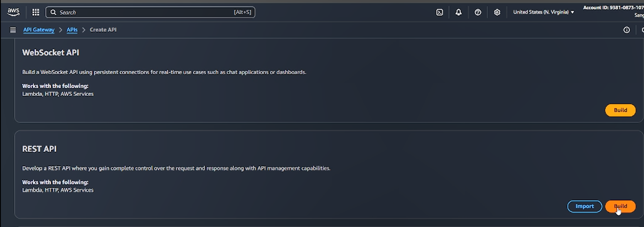Build the REST API

(620, 206)
